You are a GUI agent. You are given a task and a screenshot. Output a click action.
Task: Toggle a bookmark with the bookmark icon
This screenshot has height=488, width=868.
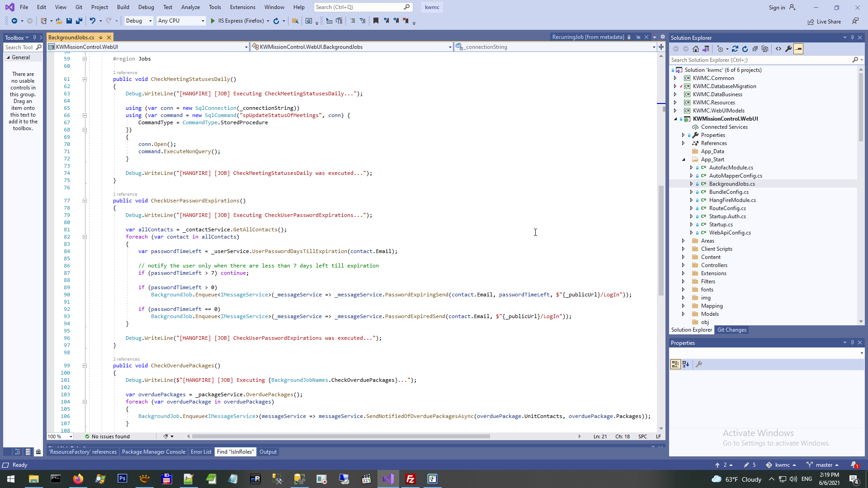[376, 21]
